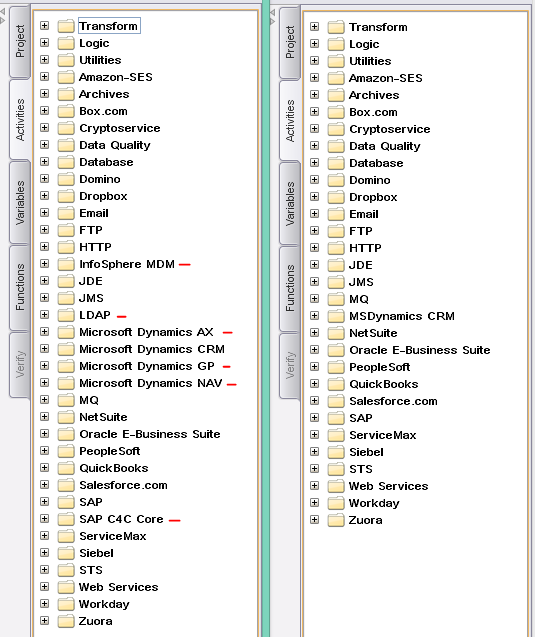Select the Salesforce.com label in right panel
The width and height of the screenshot is (535, 637).
pyautogui.click(x=393, y=401)
